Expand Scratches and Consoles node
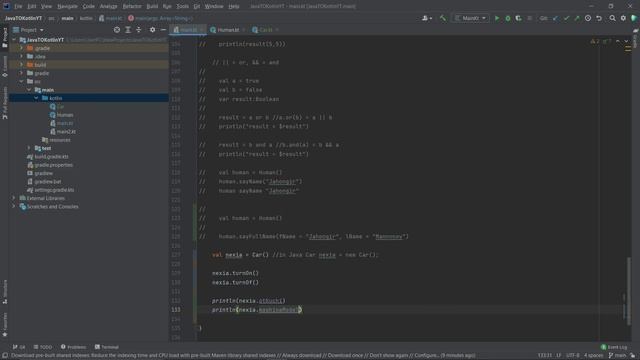Viewport: 640px width, 360px height. [x=14, y=207]
